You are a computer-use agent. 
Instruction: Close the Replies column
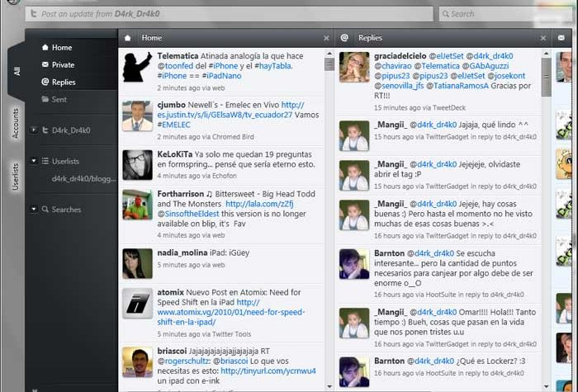[x=543, y=38]
